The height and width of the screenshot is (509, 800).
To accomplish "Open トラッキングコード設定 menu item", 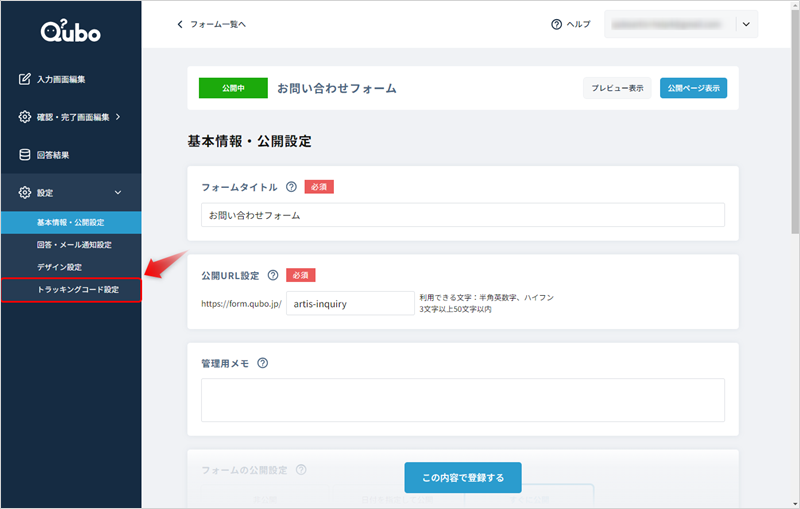I will click(77, 290).
